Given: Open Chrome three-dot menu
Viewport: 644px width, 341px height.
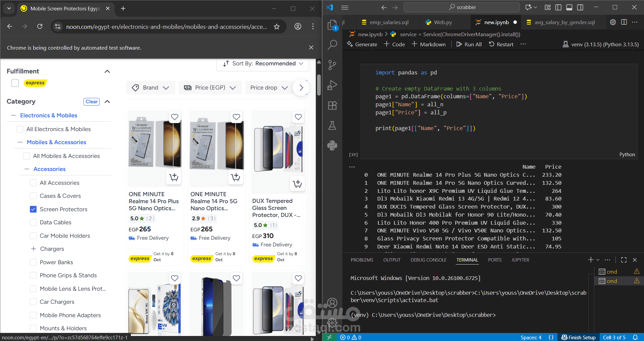Looking at the screenshot, I should coord(313,26).
